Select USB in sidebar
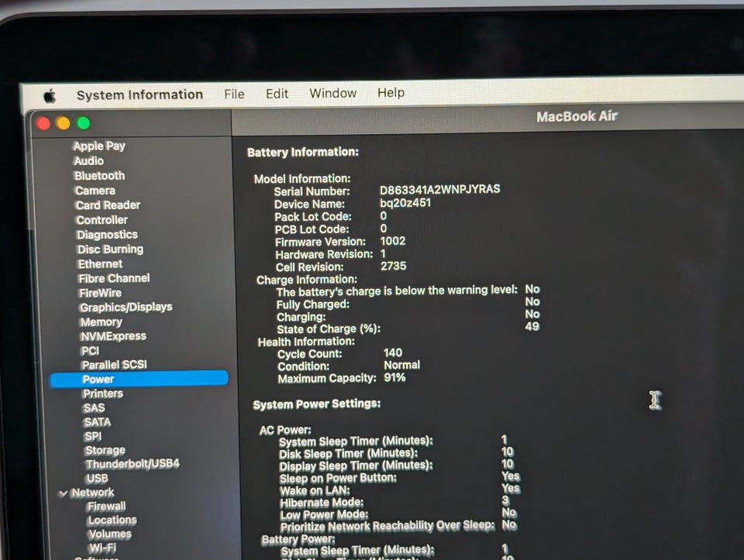 [98, 479]
